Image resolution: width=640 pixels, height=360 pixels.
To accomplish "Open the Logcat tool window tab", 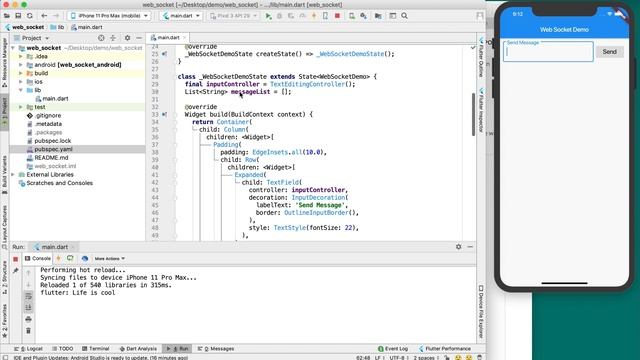I will point(29,349).
